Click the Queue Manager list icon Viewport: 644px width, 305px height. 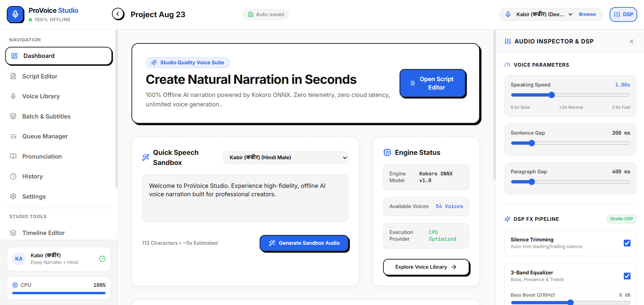pos(13,136)
